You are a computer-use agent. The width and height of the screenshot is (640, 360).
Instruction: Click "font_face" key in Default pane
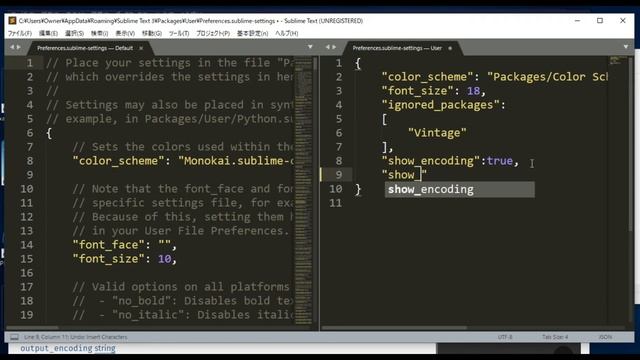click(x=109, y=245)
